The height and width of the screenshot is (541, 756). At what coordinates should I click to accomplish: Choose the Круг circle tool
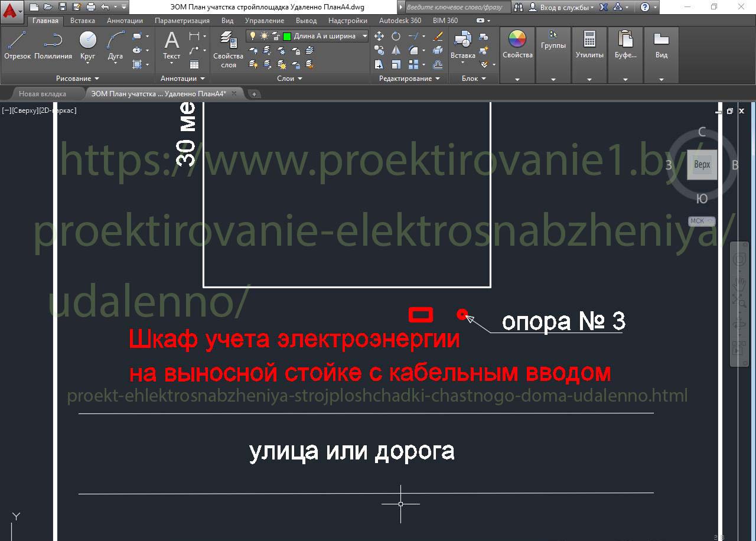click(87, 45)
